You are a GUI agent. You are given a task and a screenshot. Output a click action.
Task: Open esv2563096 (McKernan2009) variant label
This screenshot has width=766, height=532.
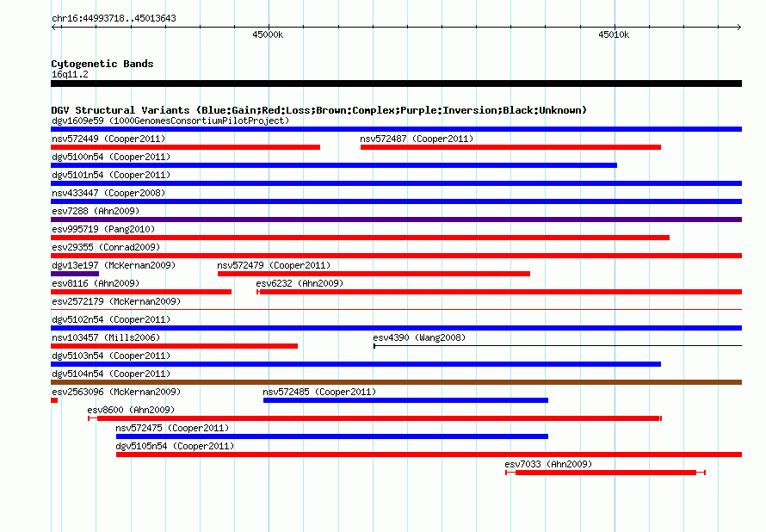[x=116, y=392]
